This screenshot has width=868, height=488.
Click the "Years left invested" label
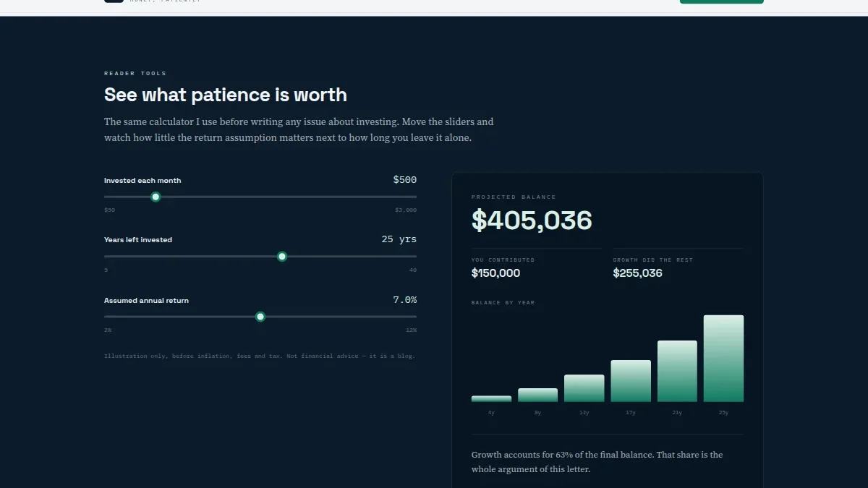tap(138, 240)
